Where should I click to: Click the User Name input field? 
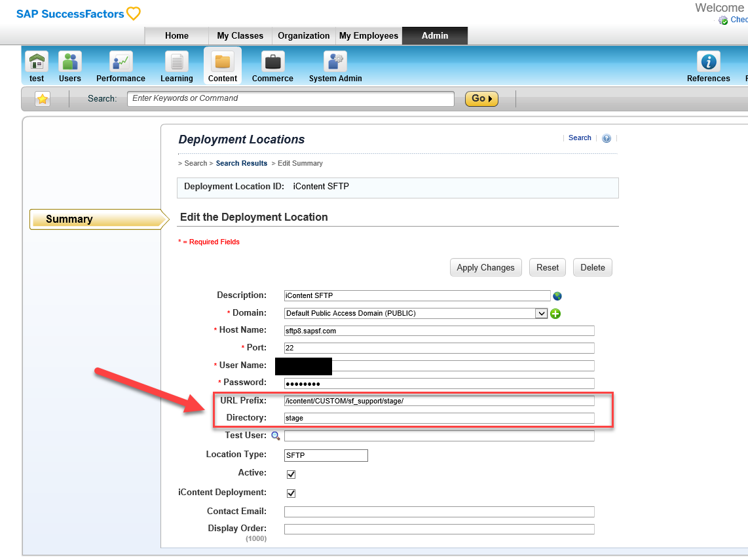point(439,366)
